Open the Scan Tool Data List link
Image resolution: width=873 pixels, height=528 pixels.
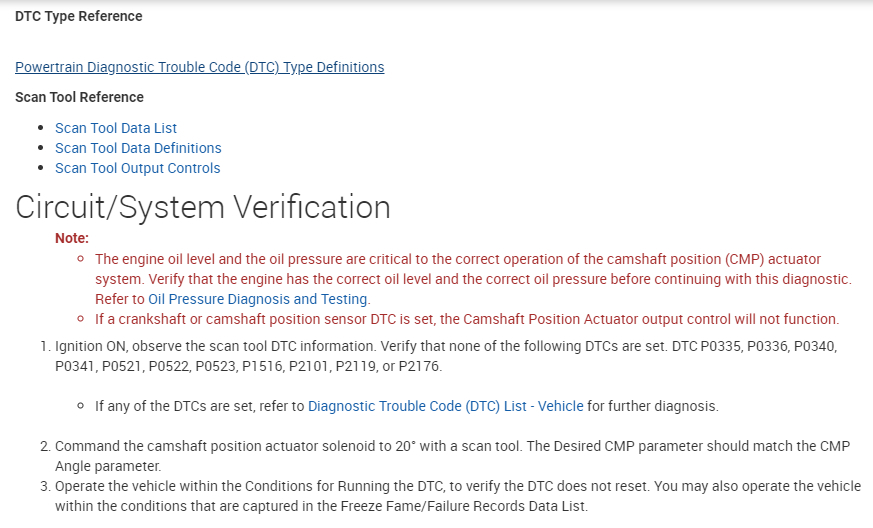point(116,128)
